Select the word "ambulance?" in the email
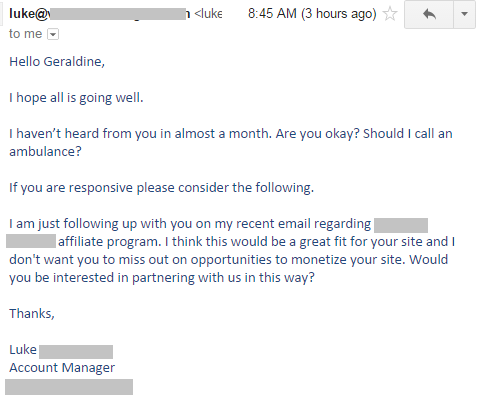Image resolution: width=489 pixels, height=398 pixels. coord(45,152)
